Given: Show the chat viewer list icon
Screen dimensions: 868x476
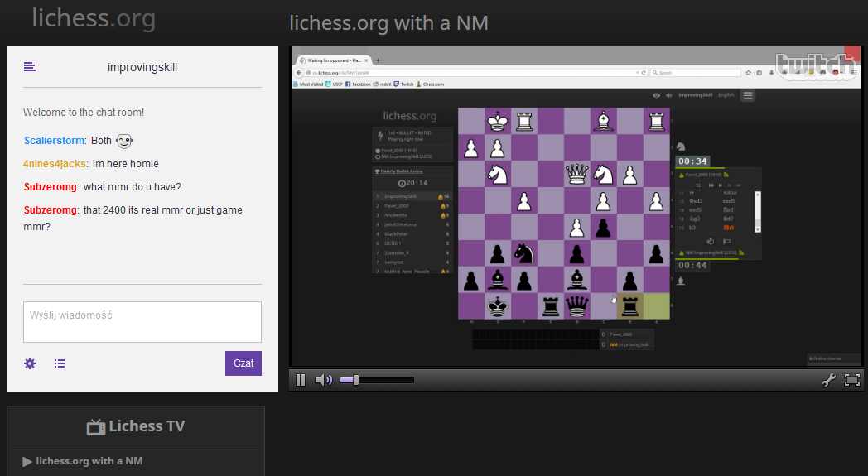Looking at the screenshot, I should [60, 363].
